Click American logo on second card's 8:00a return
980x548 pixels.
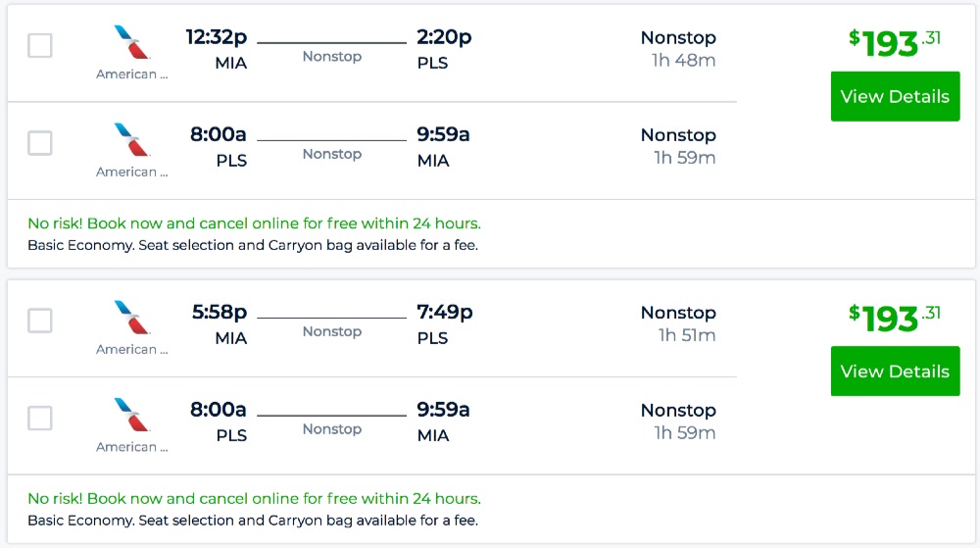(131, 415)
